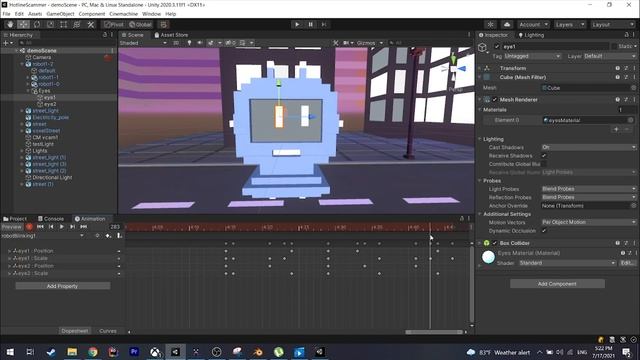The image size is (640, 360).
Task: Click the Add Event icon
Action: point(119,236)
